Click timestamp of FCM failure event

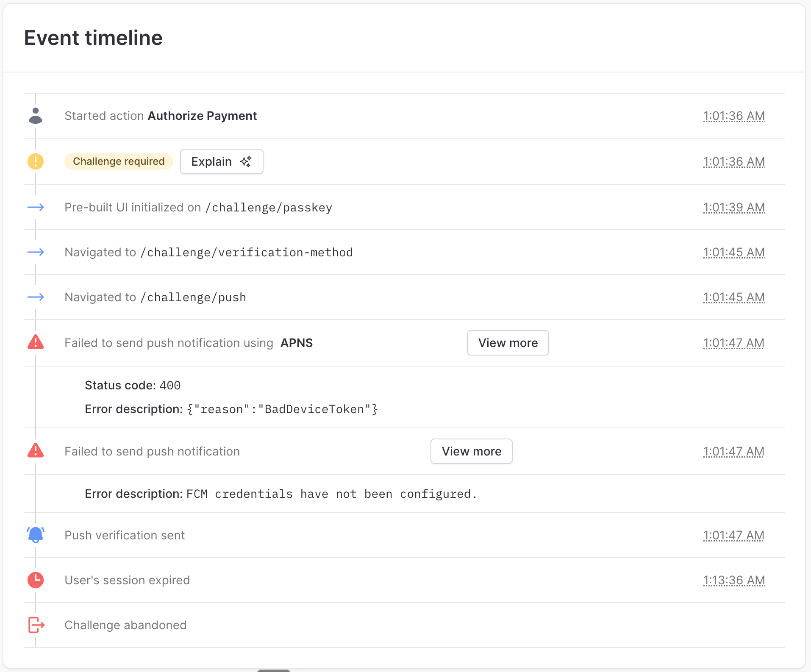[734, 451]
